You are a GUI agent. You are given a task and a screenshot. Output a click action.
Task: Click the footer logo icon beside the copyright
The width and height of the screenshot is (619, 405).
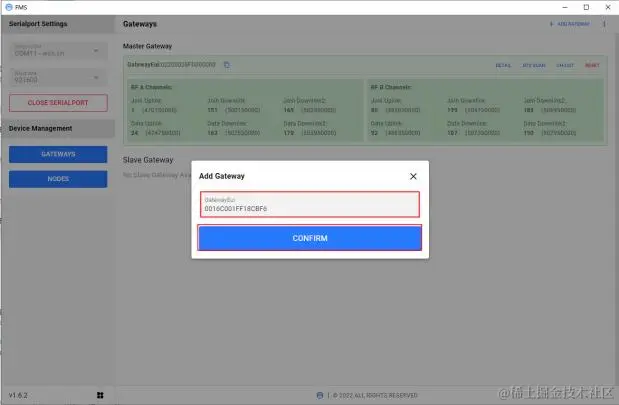(320, 395)
